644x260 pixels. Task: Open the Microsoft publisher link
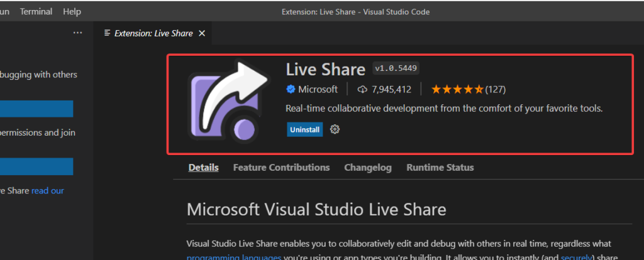(318, 89)
